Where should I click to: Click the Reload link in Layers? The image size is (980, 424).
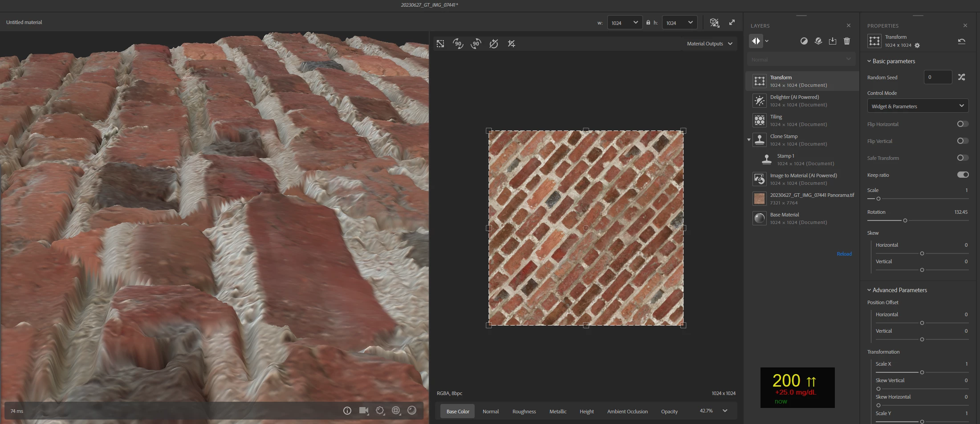844,254
